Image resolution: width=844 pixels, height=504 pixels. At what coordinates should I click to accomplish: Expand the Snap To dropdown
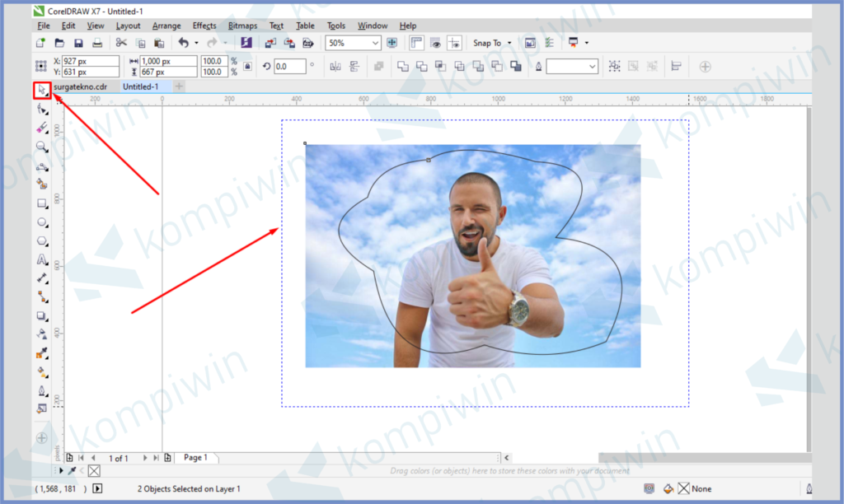tap(491, 43)
